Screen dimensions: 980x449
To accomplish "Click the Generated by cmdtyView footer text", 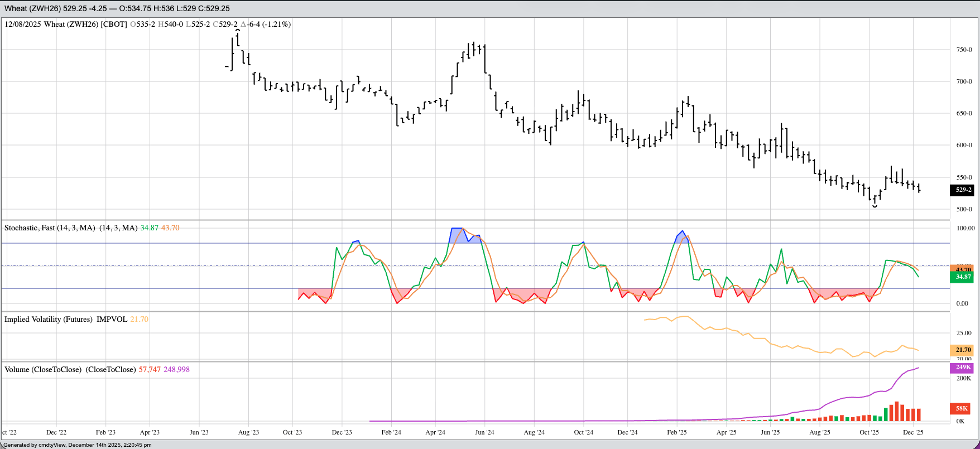I will pyautogui.click(x=77, y=445).
